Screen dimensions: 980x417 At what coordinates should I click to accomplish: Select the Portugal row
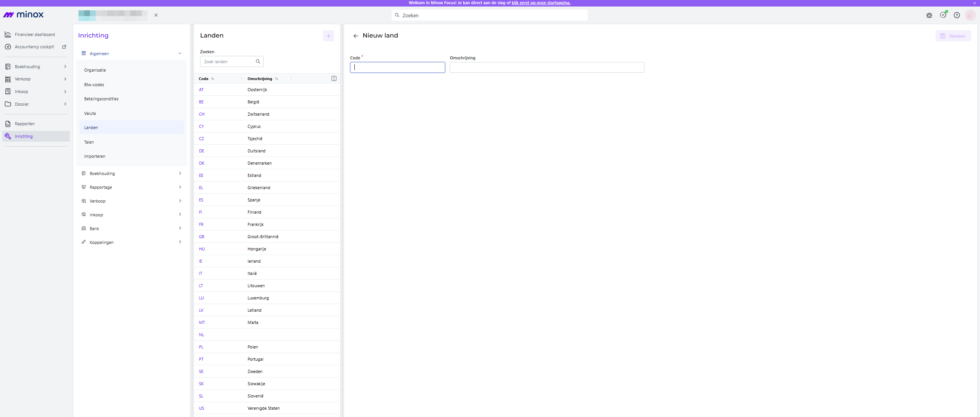[x=267, y=359]
